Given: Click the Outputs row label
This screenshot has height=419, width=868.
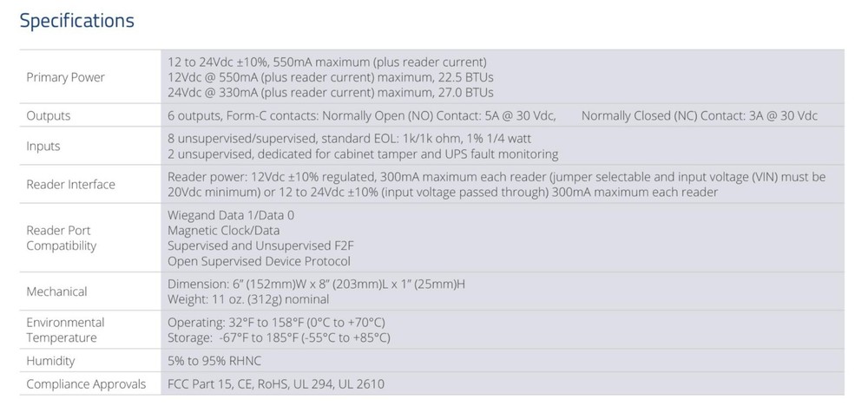Looking at the screenshot, I should pos(49,115).
